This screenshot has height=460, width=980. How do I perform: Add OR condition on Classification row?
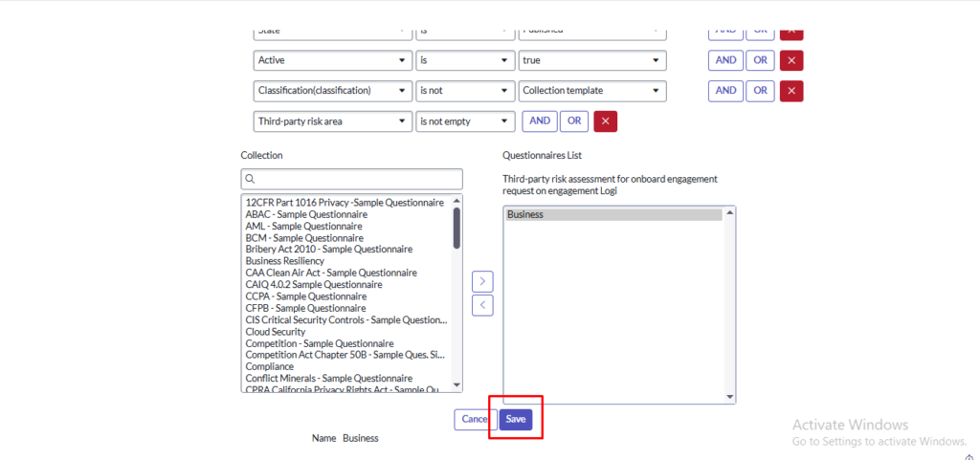(x=759, y=91)
